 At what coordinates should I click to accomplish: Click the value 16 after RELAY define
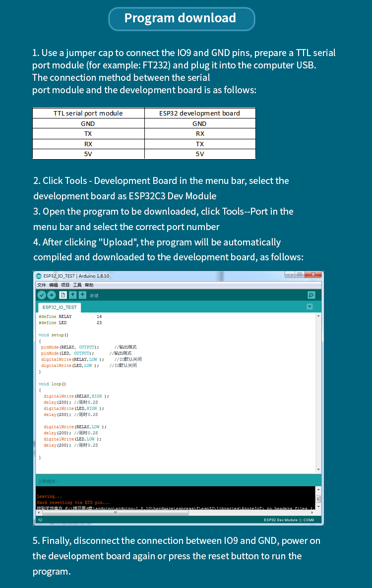tap(99, 316)
